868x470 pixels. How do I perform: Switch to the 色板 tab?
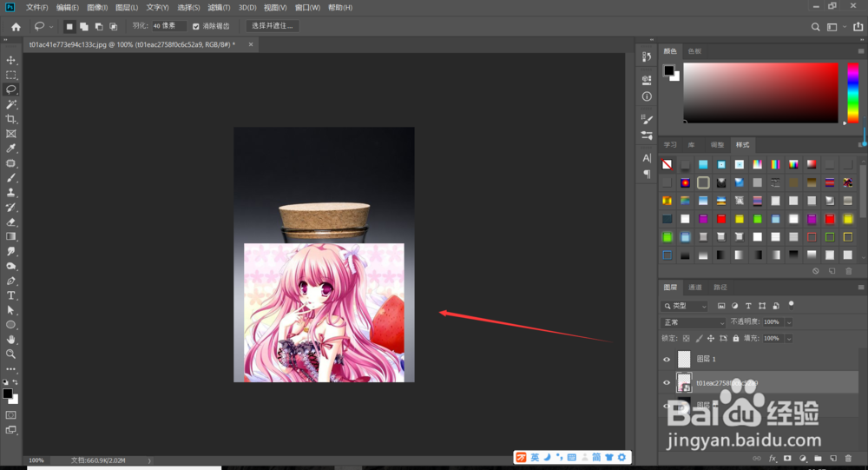[x=694, y=51]
